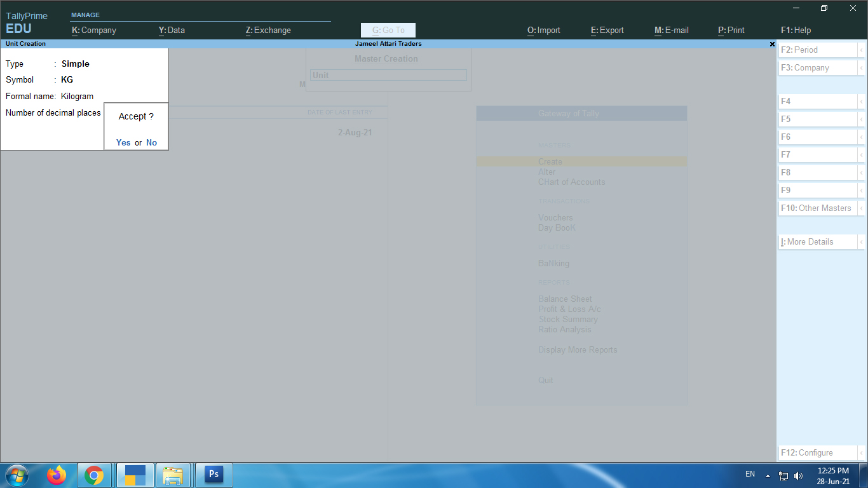The image size is (868, 488).
Task: Open the Z: Exchange menu
Action: point(268,30)
